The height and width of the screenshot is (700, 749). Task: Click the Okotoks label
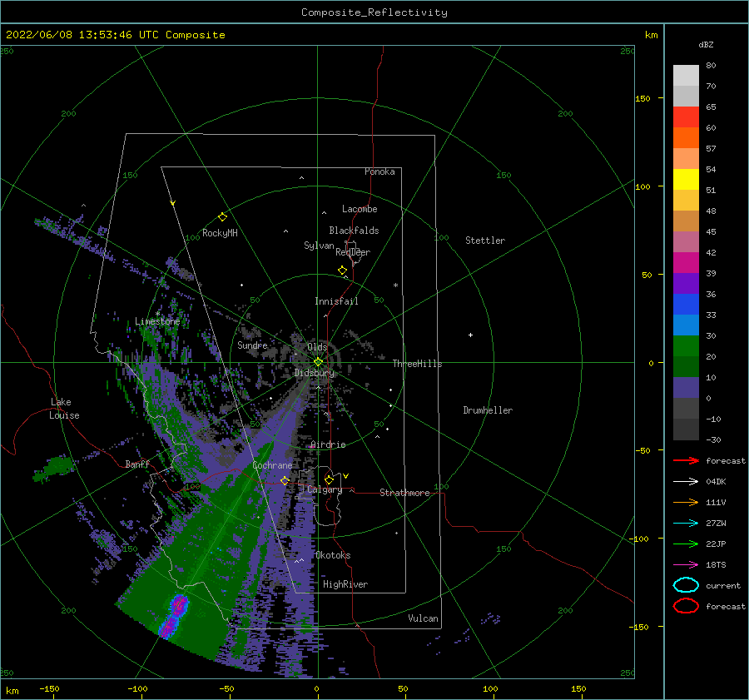(x=333, y=555)
